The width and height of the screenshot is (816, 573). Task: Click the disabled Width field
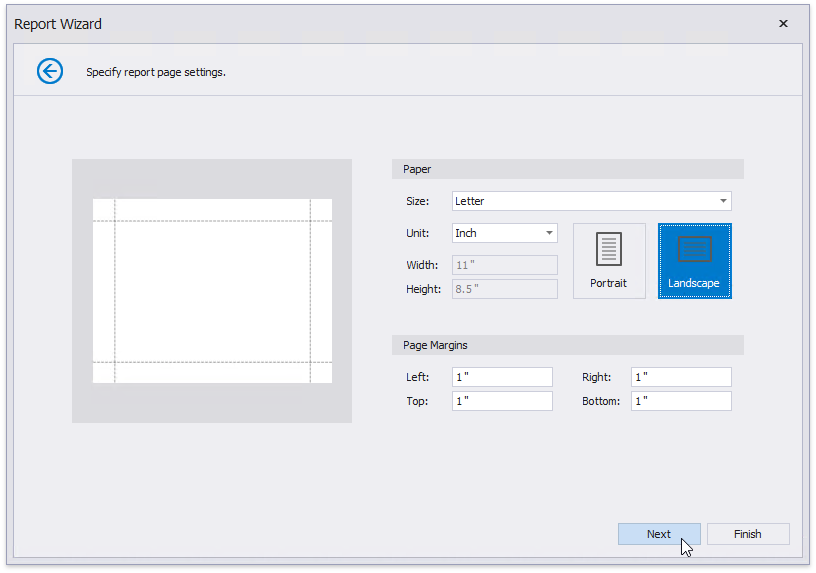click(504, 265)
